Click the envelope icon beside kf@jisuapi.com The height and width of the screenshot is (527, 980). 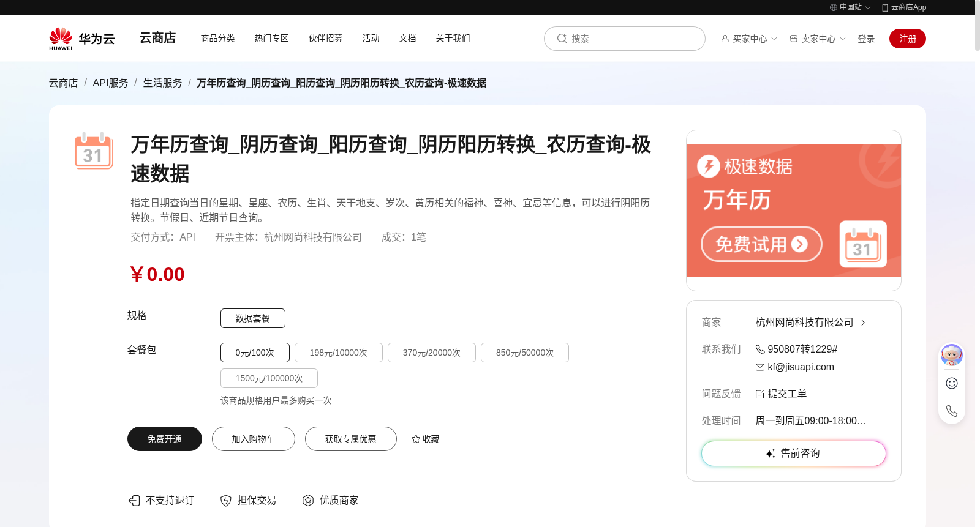tap(760, 367)
